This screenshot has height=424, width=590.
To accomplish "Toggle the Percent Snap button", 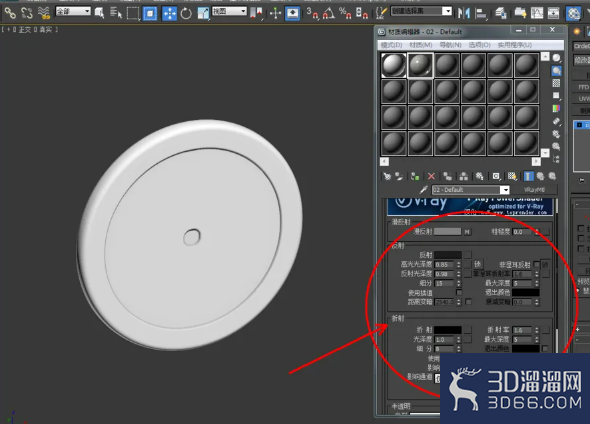I will (345, 13).
